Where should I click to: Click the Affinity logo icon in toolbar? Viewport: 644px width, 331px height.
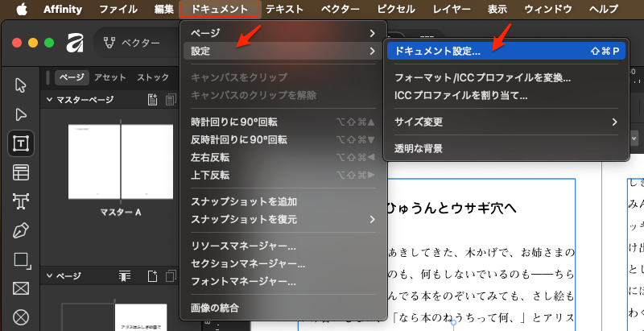(76, 43)
